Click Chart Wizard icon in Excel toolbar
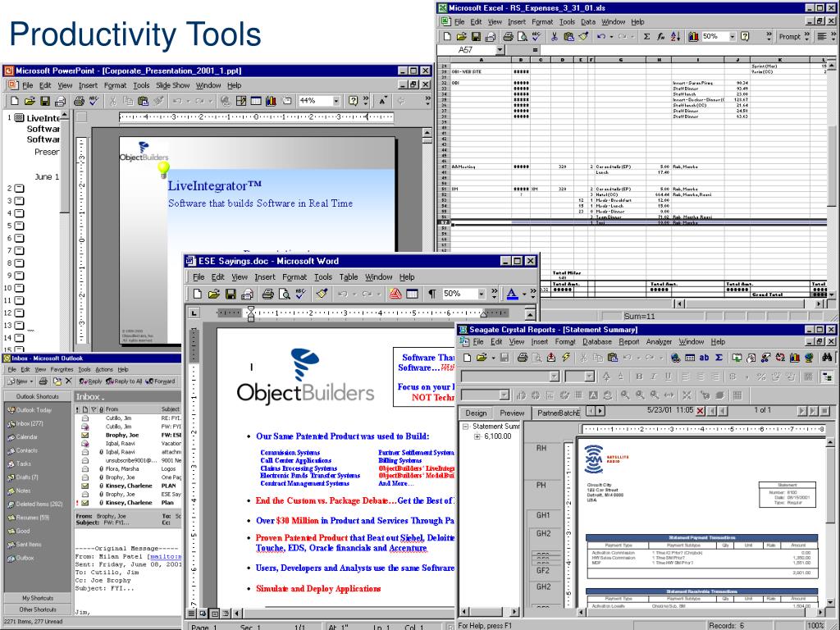This screenshot has height=630, width=840. [x=693, y=36]
